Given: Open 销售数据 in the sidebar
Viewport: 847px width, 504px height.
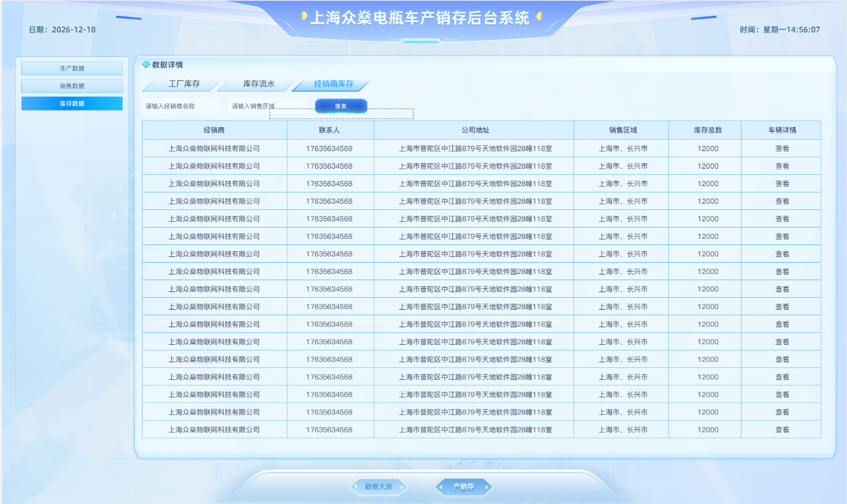Looking at the screenshot, I should click(72, 86).
